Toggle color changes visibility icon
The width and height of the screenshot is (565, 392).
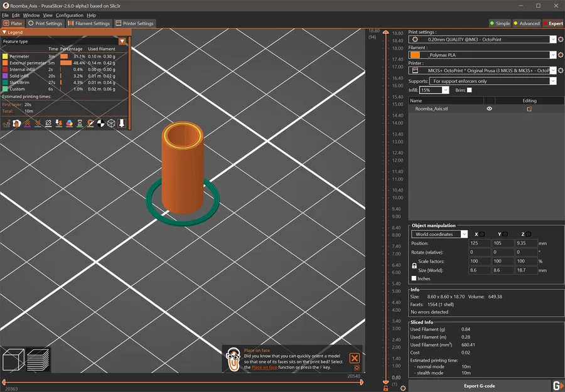(x=69, y=124)
